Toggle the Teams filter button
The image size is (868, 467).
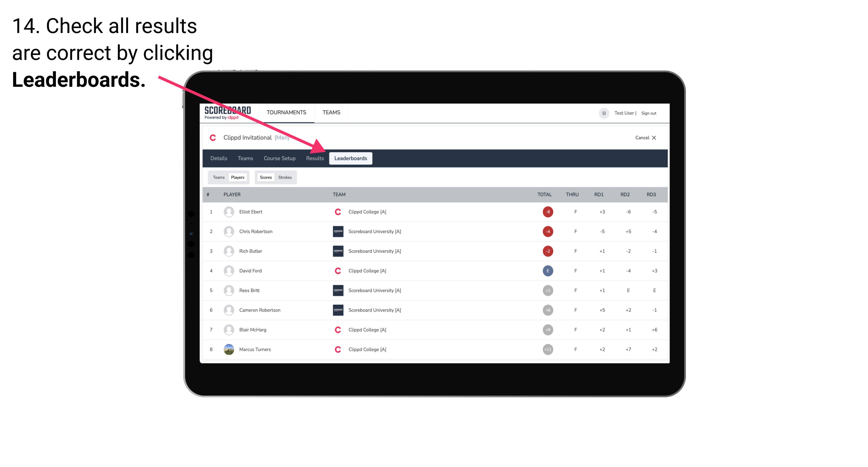[x=218, y=177]
